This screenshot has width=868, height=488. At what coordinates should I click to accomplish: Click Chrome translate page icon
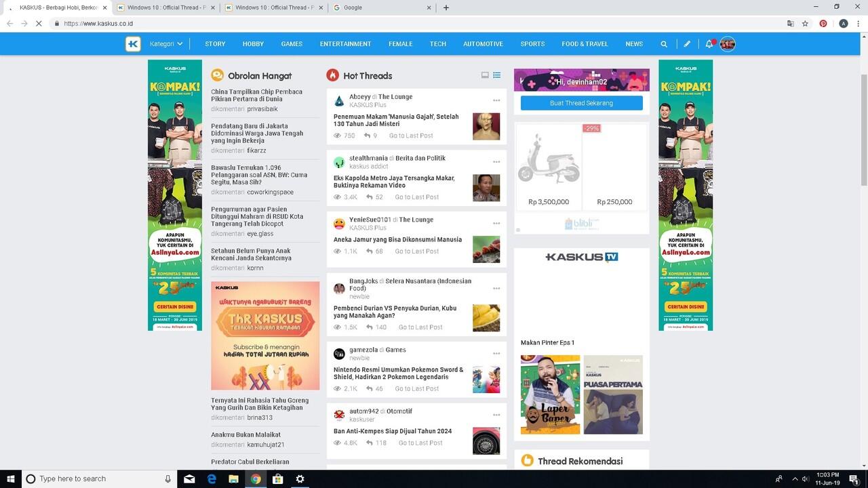[791, 23]
